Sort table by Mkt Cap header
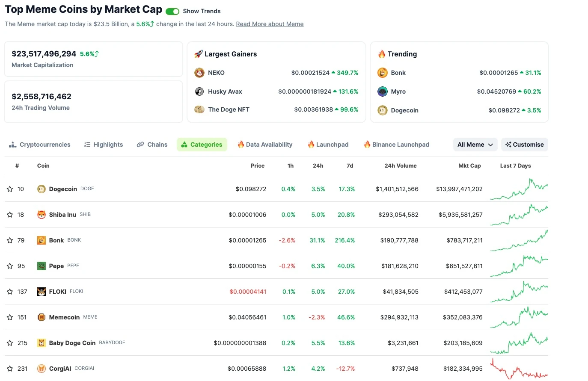The height and width of the screenshot is (381, 588). point(469,166)
